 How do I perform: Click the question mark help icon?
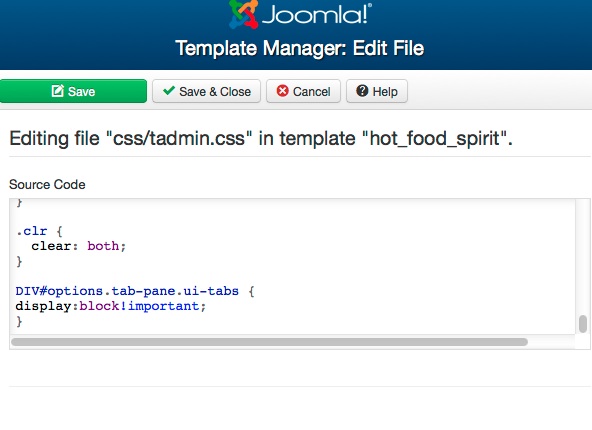point(362,91)
